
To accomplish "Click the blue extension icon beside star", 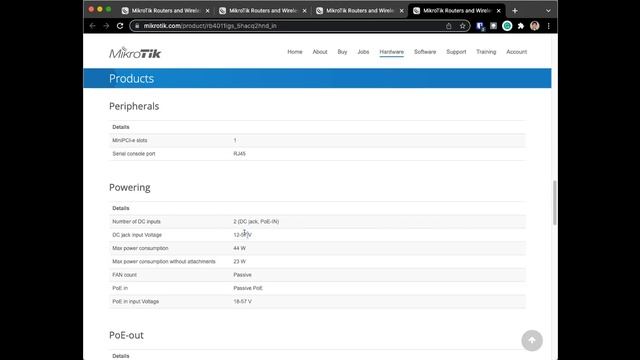I will tap(480, 26).
